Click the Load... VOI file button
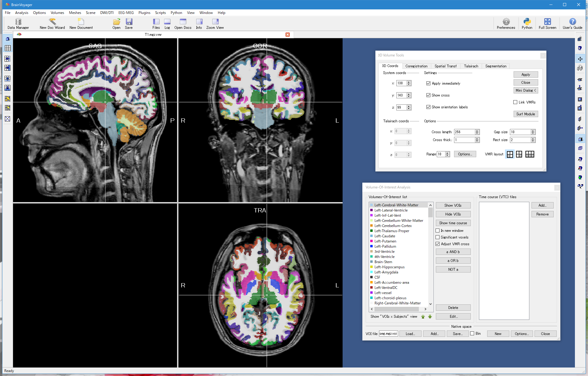 [x=410, y=334]
